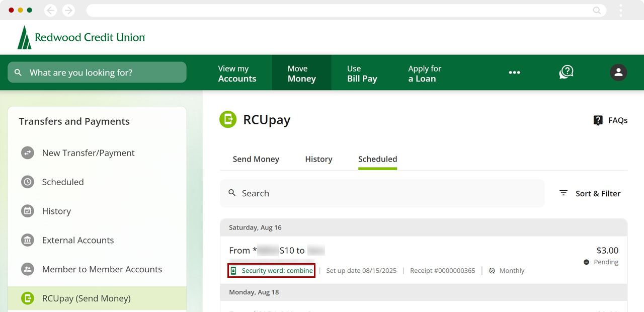Open Sort & Filter options
This screenshot has height=312, width=644.
(x=590, y=193)
